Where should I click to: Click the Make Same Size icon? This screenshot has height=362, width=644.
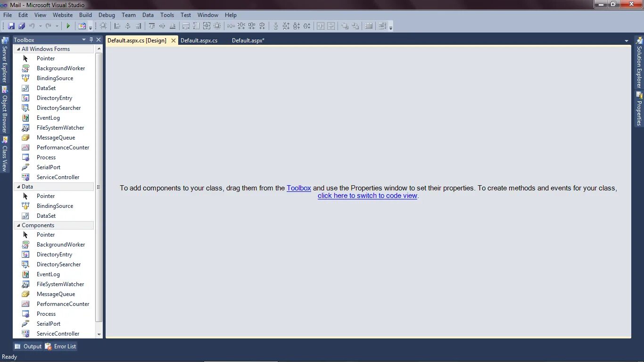coord(206,26)
